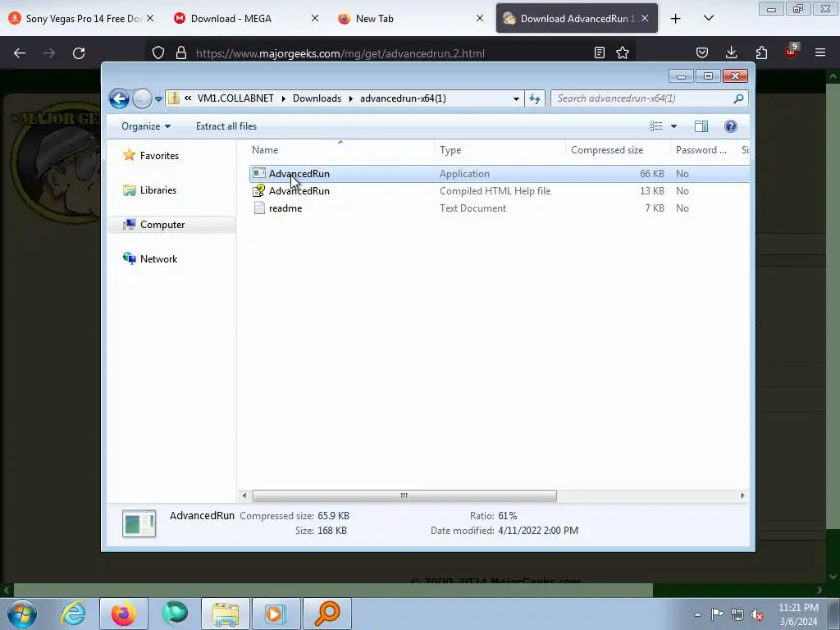Click the Firefox taskbar icon
Viewport: 840px width, 630px height.
coord(124,614)
